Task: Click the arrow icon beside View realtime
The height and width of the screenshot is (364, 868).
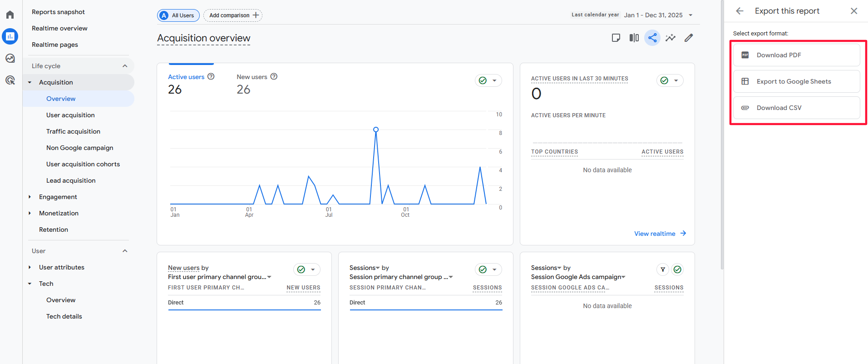Action: [x=683, y=233]
